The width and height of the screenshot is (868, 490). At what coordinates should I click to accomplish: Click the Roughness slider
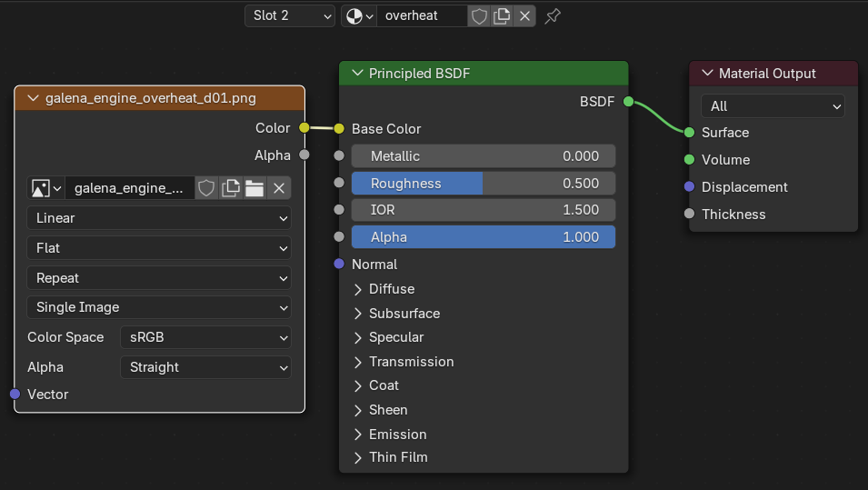483,183
